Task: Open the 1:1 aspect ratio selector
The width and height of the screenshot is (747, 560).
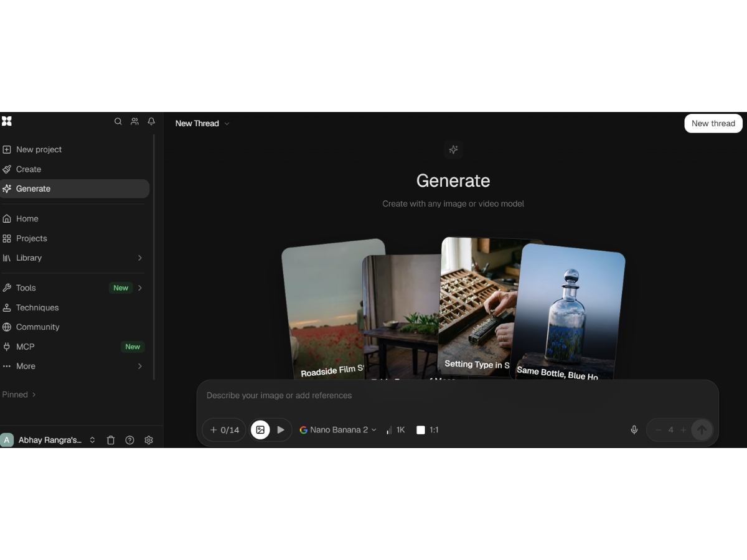Action: 428,430
